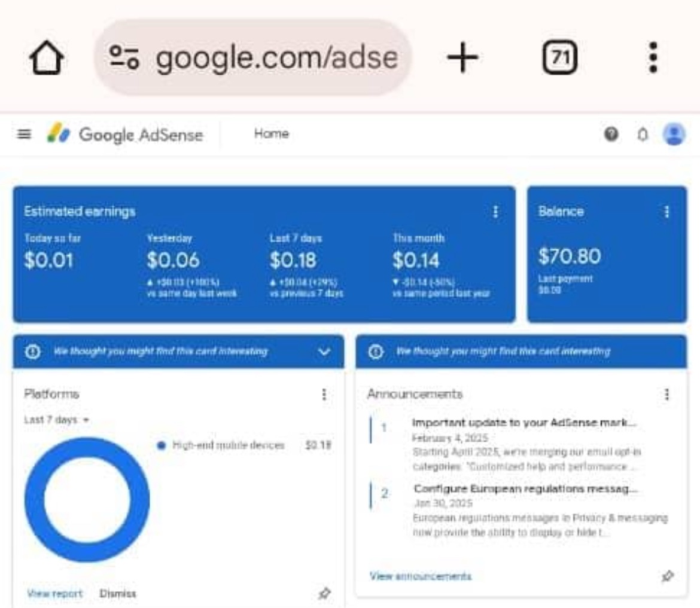Open the tab switcher showing 71 tabs
700x608 pixels.
pos(559,58)
